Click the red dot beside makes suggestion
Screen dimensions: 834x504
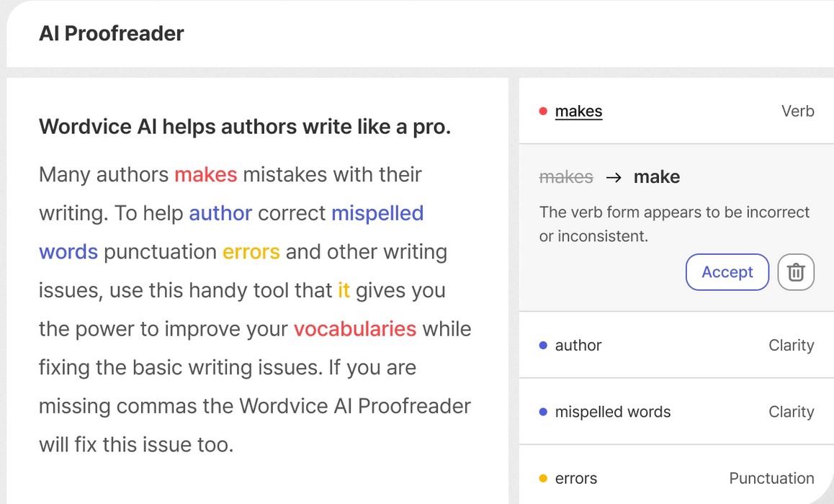(x=543, y=112)
